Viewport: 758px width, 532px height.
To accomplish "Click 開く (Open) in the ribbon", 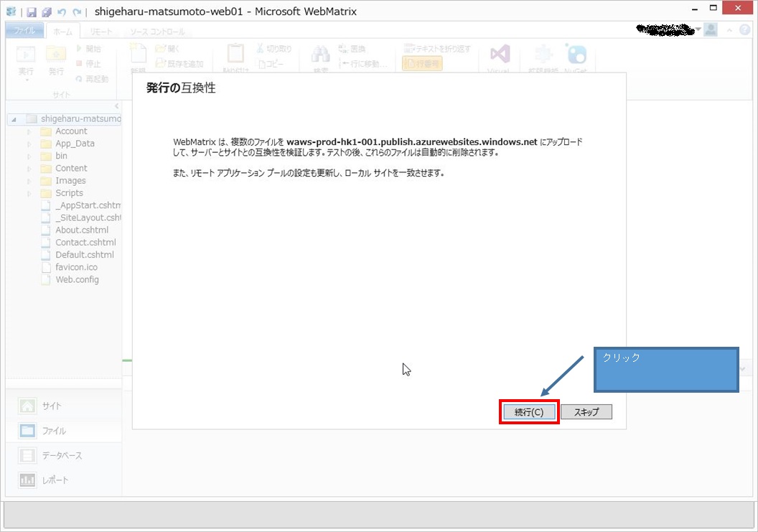I will [x=167, y=48].
